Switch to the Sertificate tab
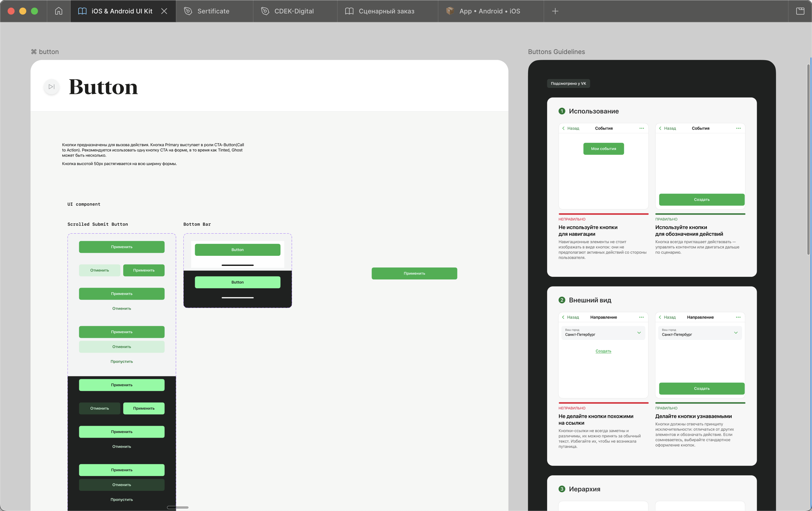This screenshot has width=812, height=511. coord(214,11)
